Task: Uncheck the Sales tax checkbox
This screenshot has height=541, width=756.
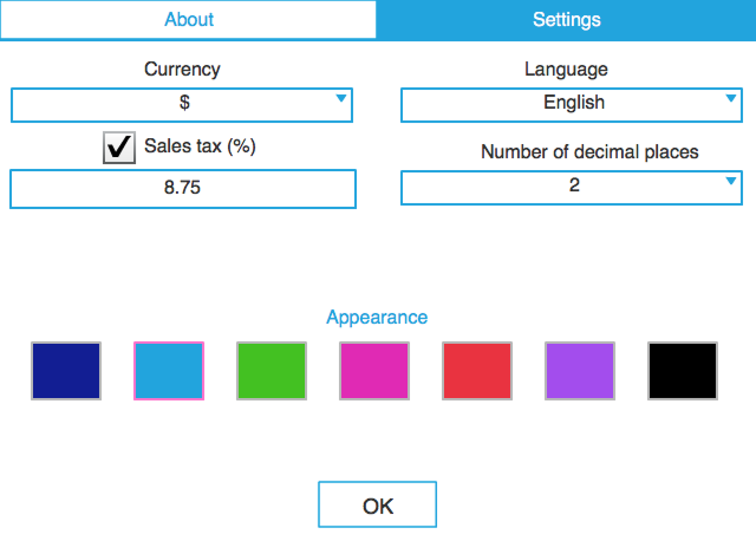Action: [119, 147]
